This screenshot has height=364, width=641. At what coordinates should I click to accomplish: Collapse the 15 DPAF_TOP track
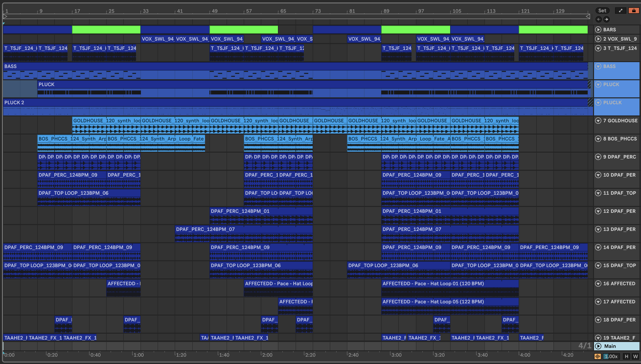pos(598,265)
